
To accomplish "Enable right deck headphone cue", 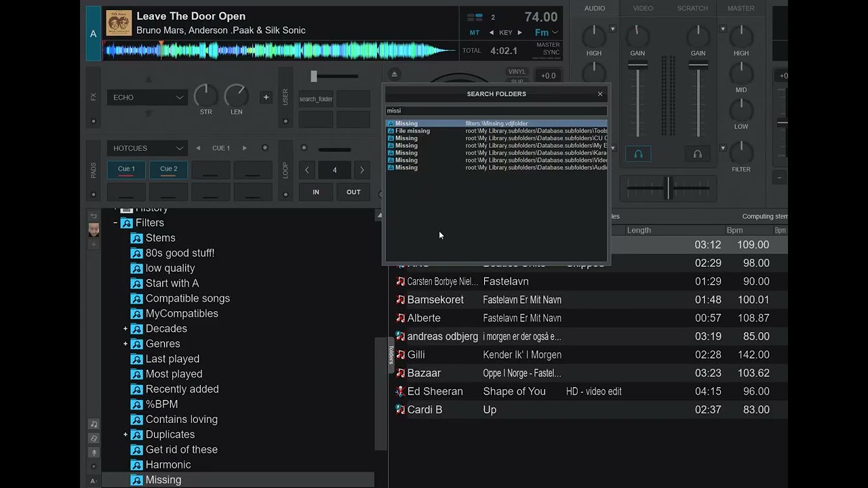I will coord(697,154).
